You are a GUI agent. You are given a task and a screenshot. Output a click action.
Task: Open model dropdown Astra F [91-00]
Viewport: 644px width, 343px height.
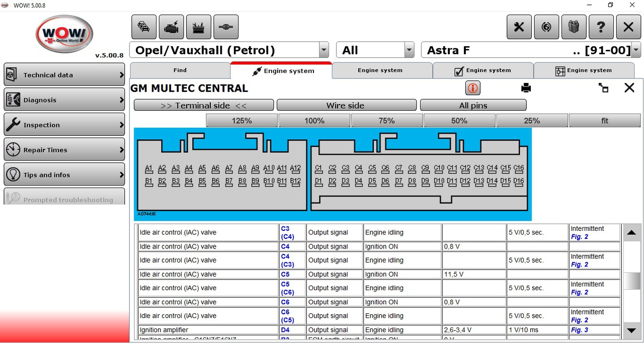pyautogui.click(x=636, y=50)
